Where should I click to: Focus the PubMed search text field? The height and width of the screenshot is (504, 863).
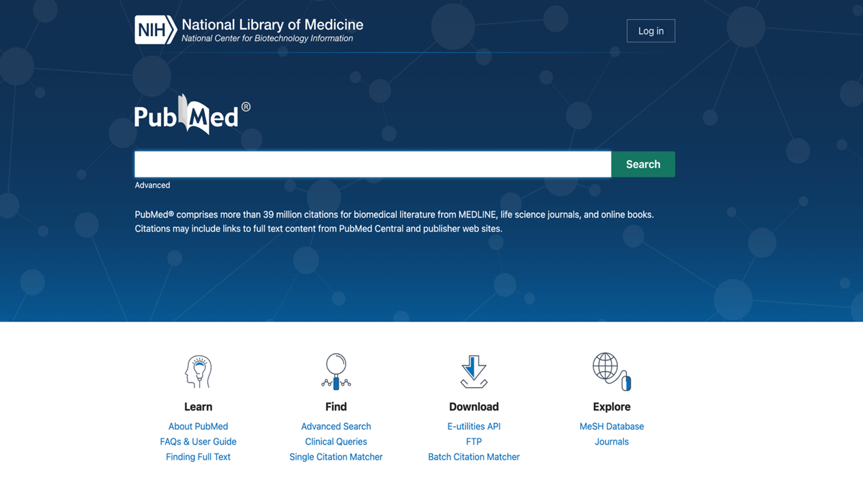[372, 165]
